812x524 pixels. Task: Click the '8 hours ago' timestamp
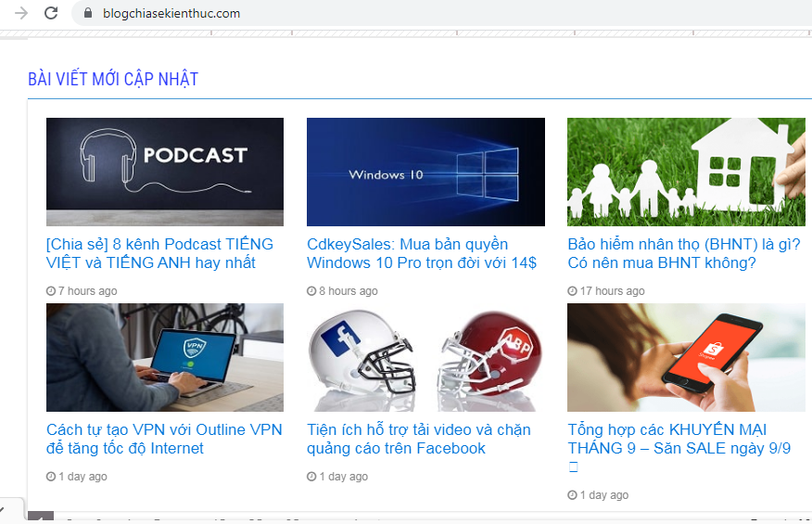click(x=348, y=291)
